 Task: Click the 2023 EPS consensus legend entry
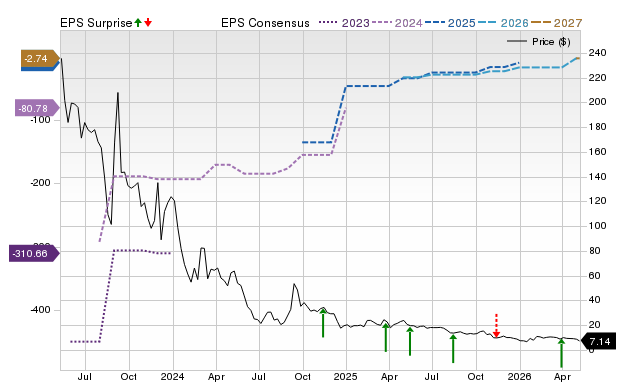[x=344, y=23]
